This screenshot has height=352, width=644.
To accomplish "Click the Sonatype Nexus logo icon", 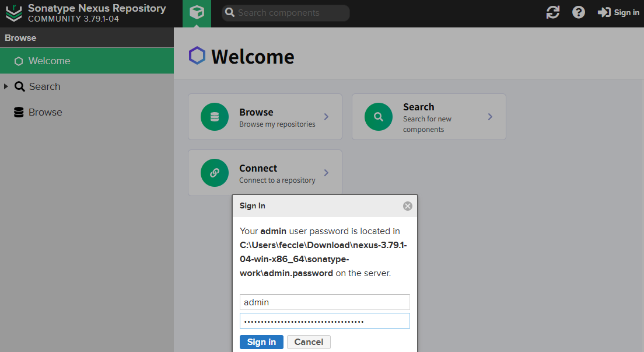I will [13, 13].
